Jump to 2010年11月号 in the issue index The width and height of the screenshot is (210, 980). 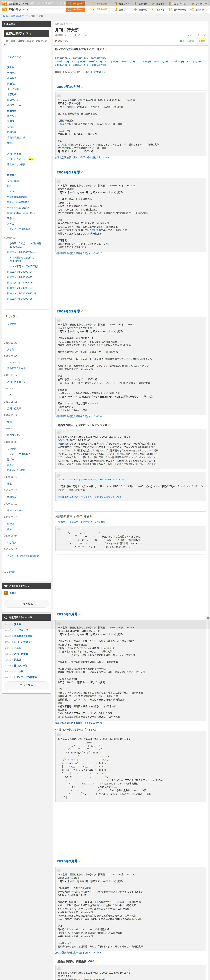80,65
